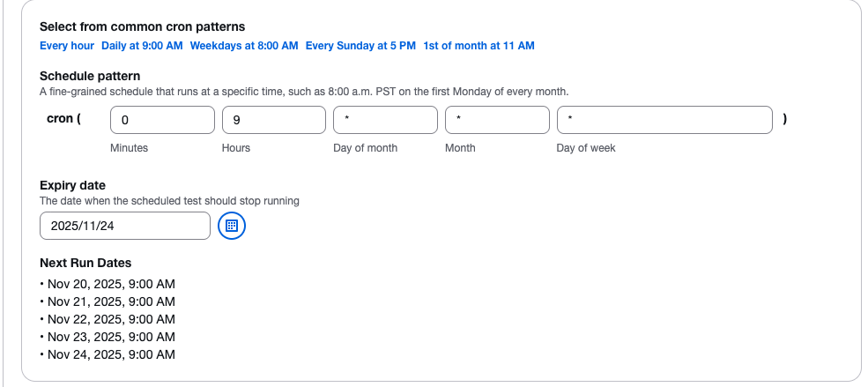868x387 pixels.
Task: Click the "Next Run Dates" heading
Action: point(85,263)
